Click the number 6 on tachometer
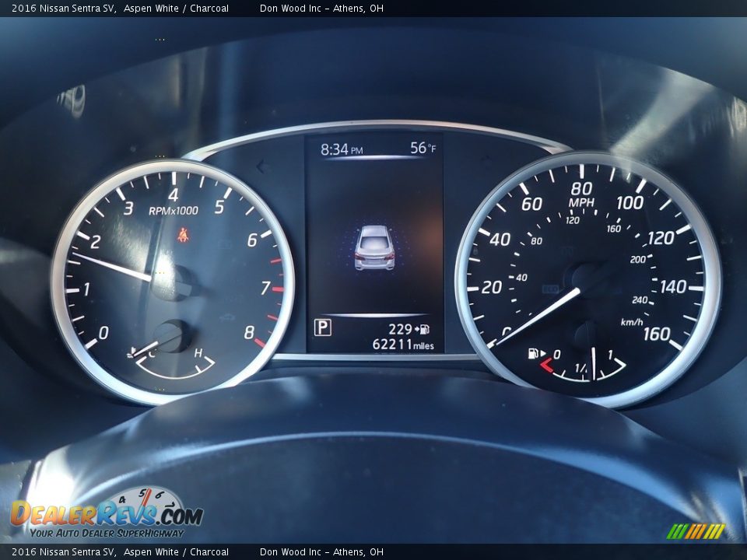Image resolution: width=747 pixels, height=560 pixels. coord(251,240)
